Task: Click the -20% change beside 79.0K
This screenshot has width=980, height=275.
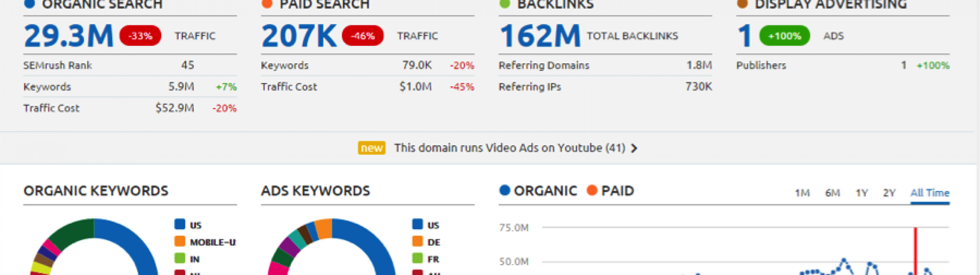Action: pyautogui.click(x=462, y=65)
